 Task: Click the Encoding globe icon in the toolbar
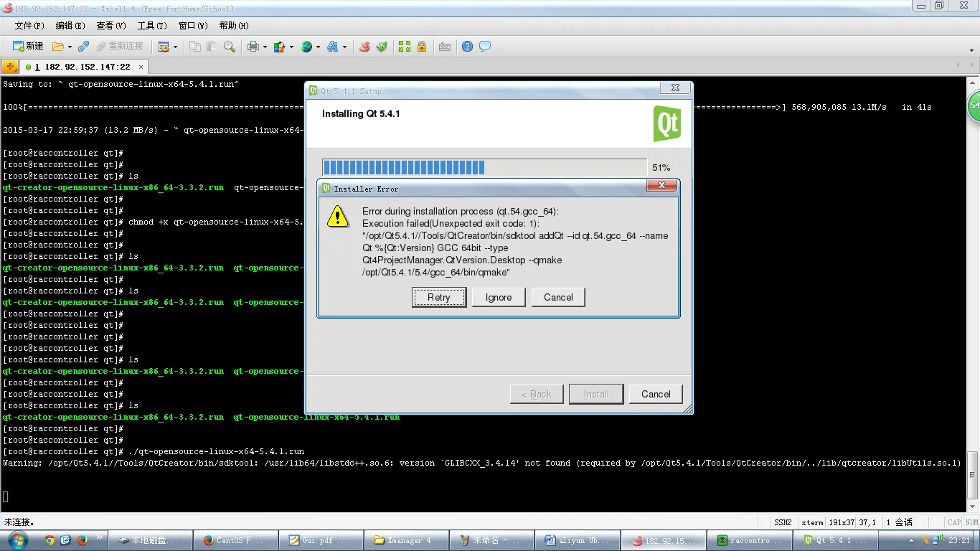[306, 47]
